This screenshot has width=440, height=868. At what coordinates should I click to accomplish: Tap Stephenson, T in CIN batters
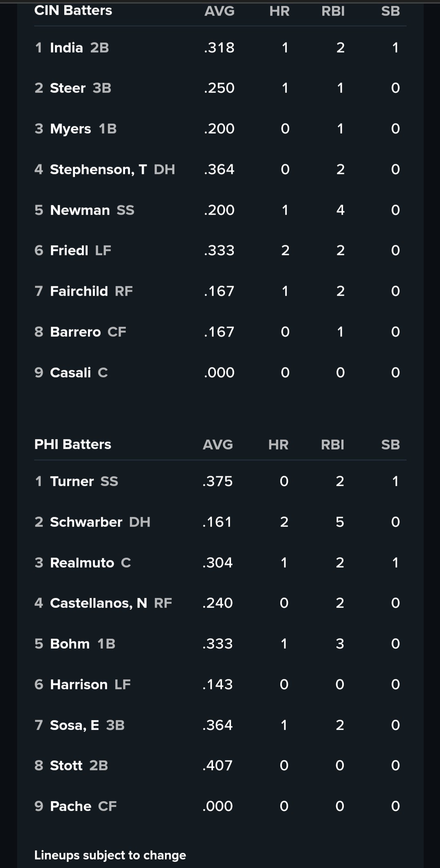(98, 169)
